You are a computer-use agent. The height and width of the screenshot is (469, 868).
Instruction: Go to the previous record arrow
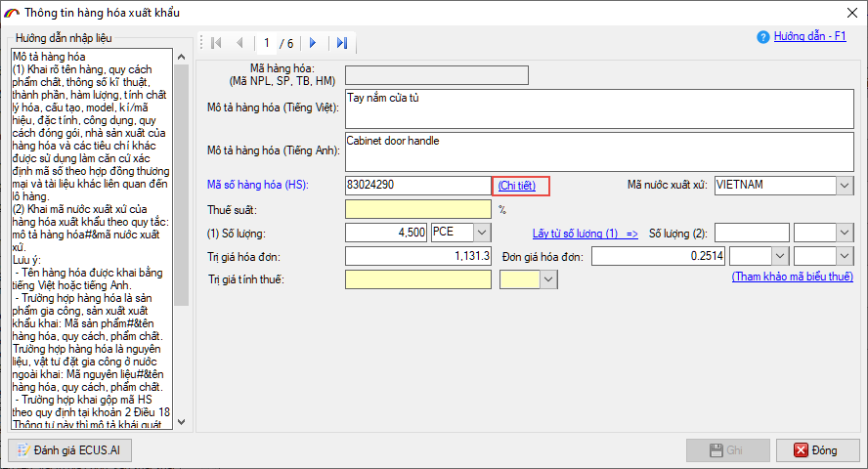[x=239, y=43]
